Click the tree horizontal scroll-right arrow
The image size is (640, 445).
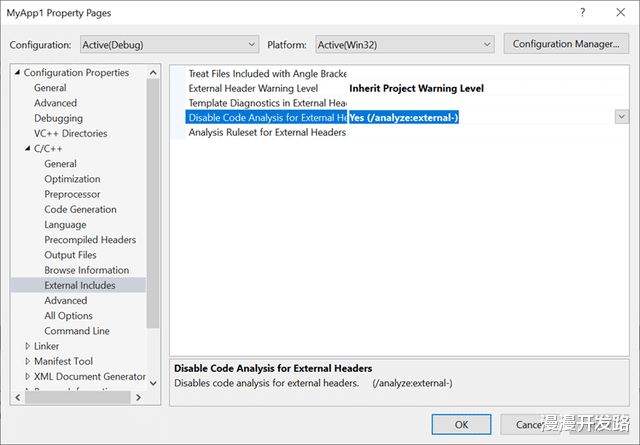pos(138,397)
